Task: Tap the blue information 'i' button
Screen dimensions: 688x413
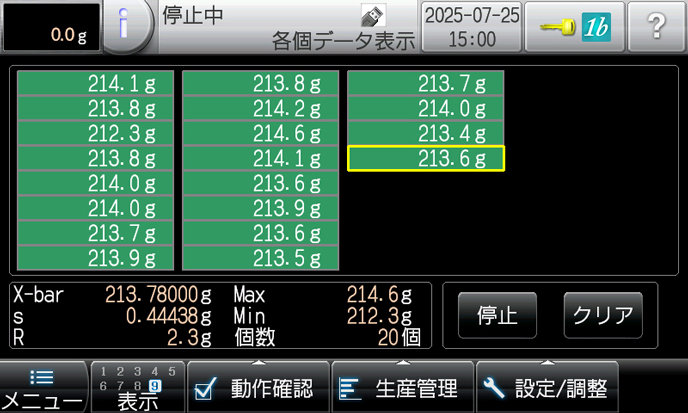Action: click(x=126, y=25)
